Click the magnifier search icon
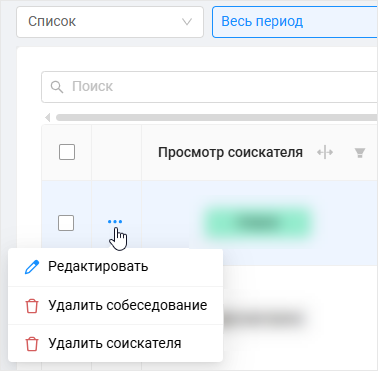This screenshot has width=378, height=371. pos(57,87)
